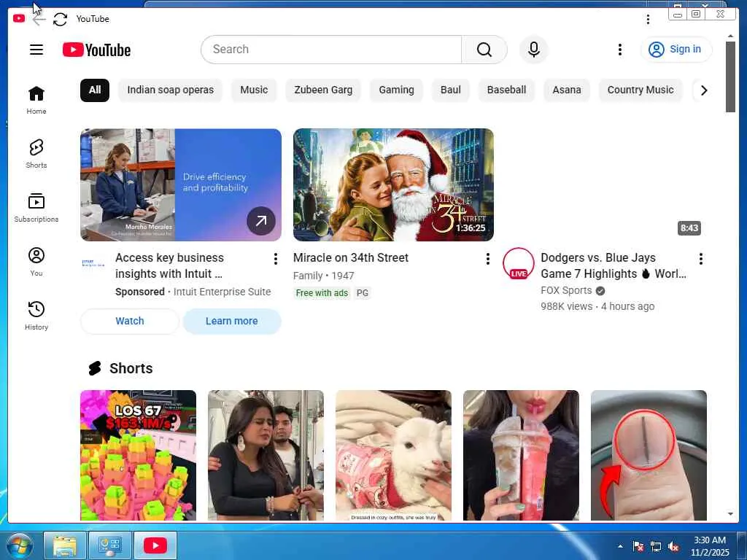Click Learn more on the ad
The width and height of the screenshot is (747, 560).
click(x=231, y=321)
